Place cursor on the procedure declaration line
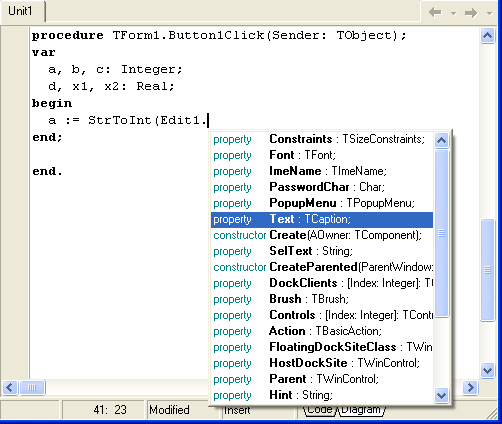This screenshot has width=502, height=424. tap(219, 35)
